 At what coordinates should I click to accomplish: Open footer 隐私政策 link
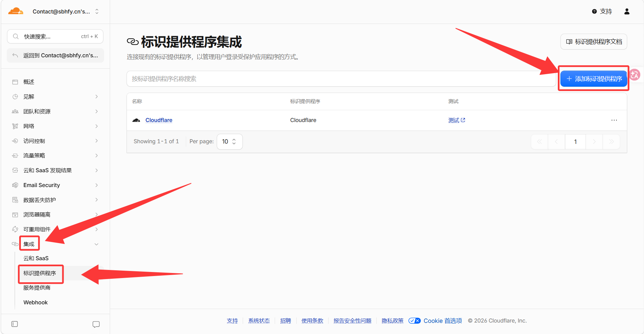coord(393,321)
